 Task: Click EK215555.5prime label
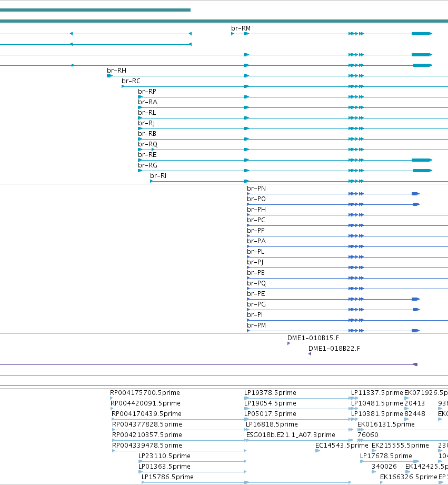point(400,446)
